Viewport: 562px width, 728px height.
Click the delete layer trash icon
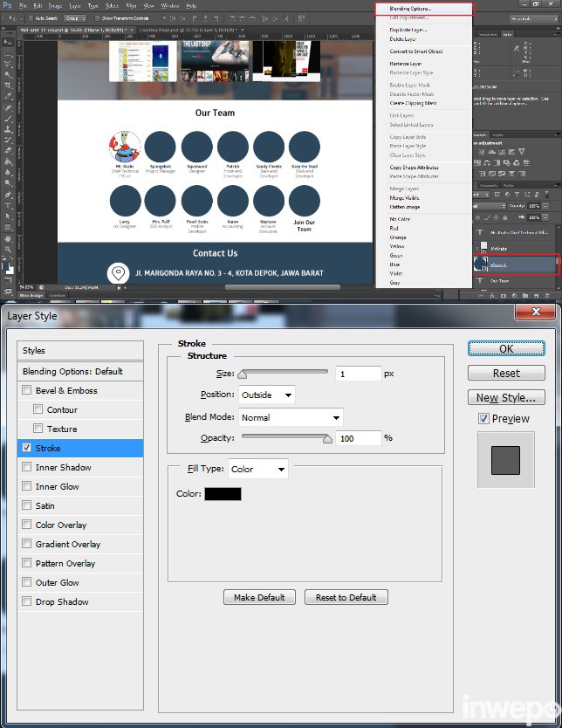[x=548, y=295]
